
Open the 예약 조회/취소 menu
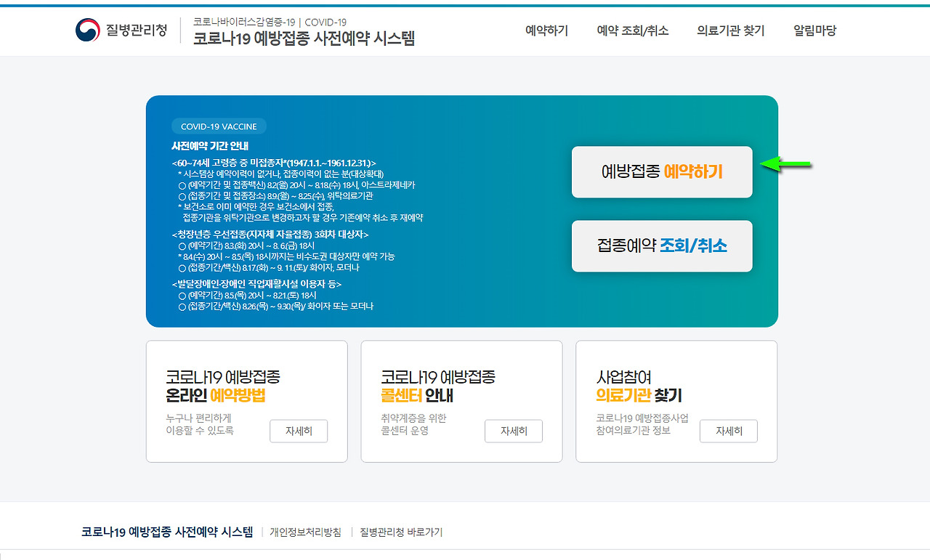coord(632,31)
